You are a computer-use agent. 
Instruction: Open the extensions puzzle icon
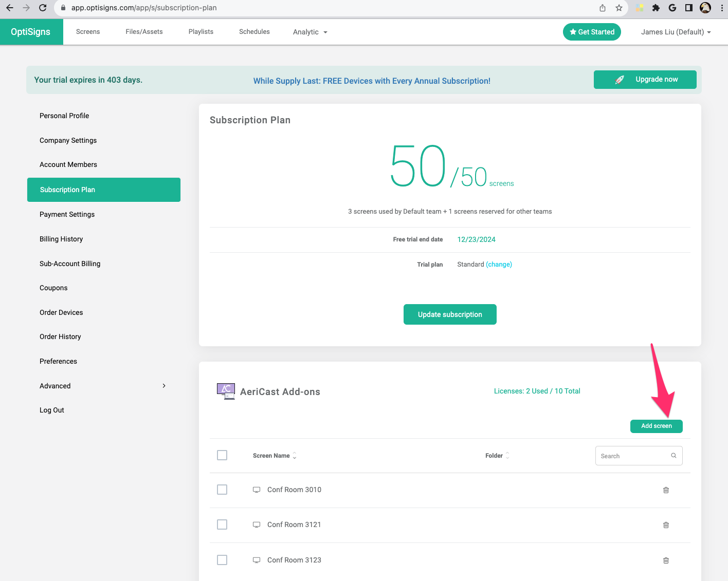point(656,8)
